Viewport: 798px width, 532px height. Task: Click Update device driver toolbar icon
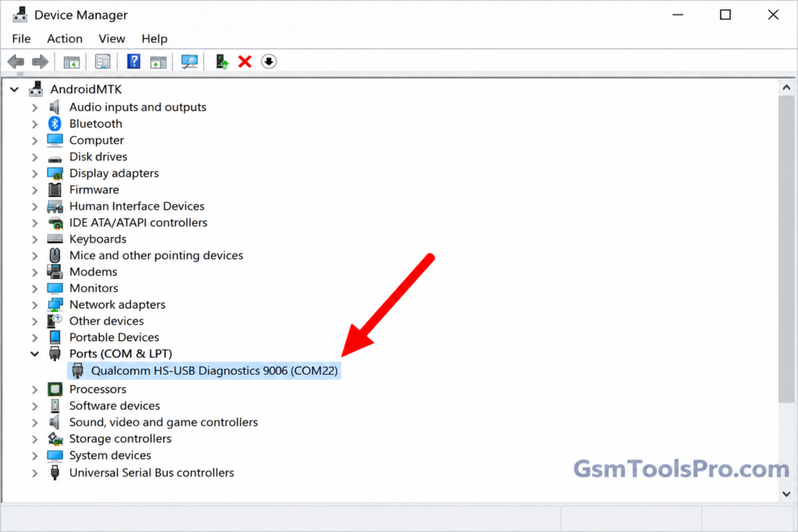(221, 62)
